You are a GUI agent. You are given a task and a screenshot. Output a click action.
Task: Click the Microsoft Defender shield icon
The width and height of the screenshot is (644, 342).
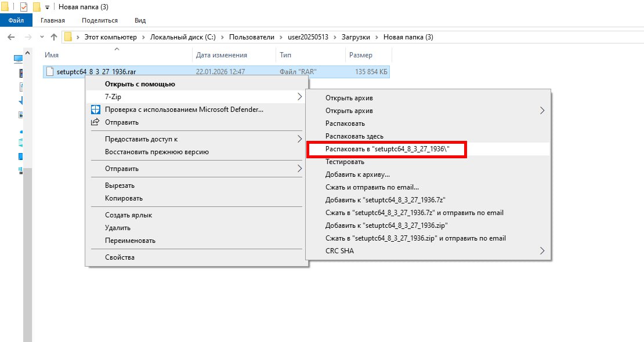tap(95, 110)
